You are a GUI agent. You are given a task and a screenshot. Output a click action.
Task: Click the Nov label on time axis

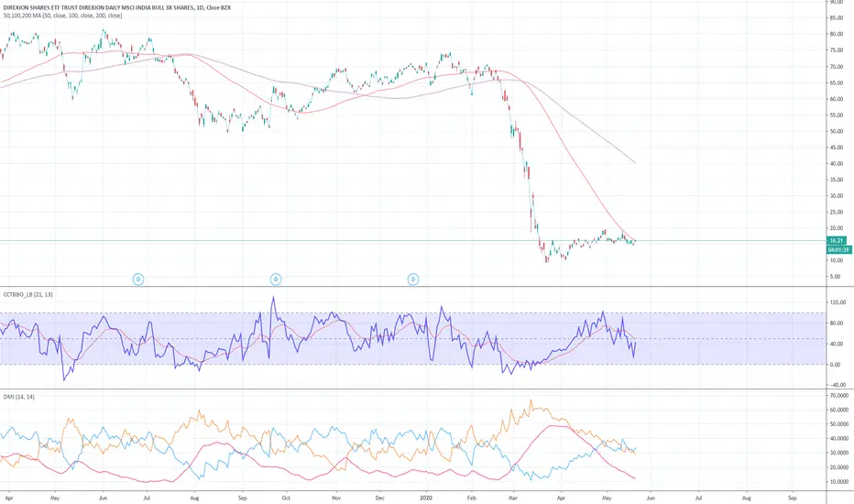(x=336, y=498)
